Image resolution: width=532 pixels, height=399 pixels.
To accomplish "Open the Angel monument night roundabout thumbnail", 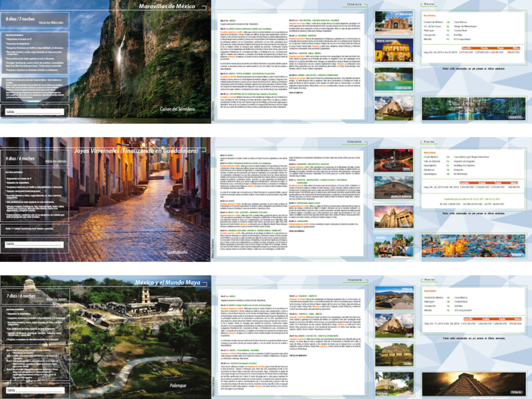I will click(x=394, y=160).
